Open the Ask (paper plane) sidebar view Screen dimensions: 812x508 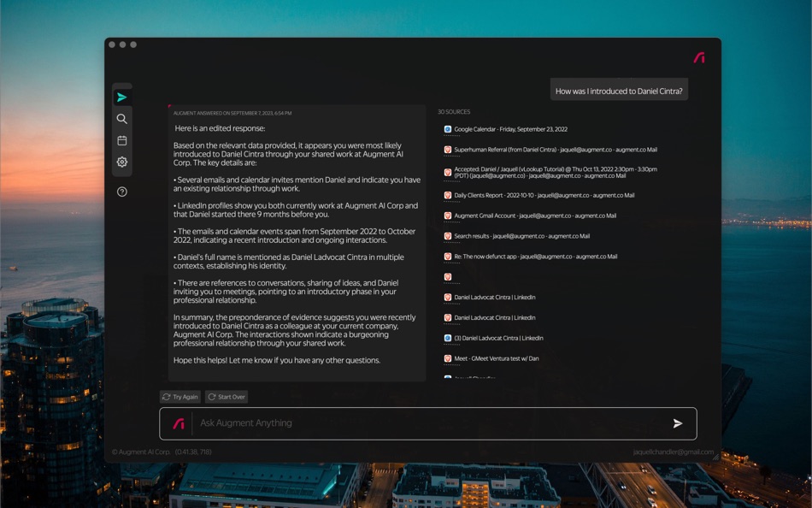[121, 97]
